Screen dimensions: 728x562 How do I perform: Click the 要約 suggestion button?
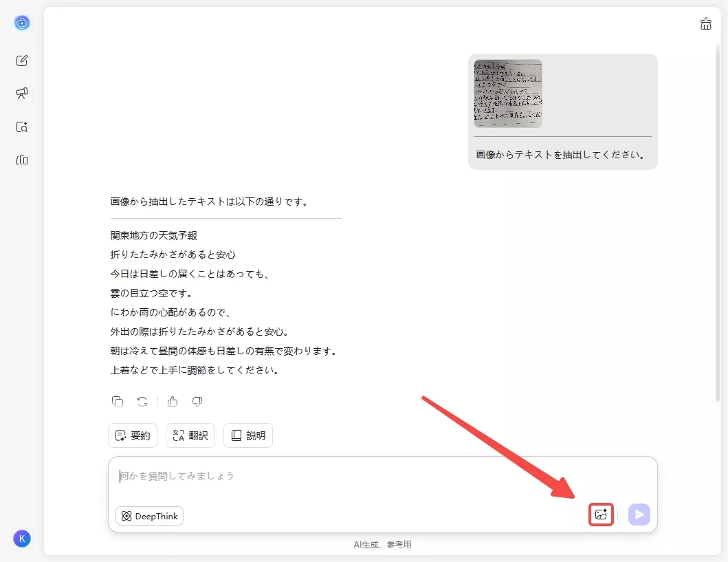click(x=132, y=435)
